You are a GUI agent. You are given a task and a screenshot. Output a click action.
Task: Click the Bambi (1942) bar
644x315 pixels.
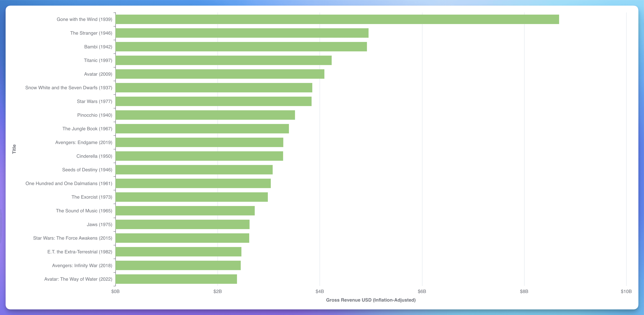coord(241,47)
